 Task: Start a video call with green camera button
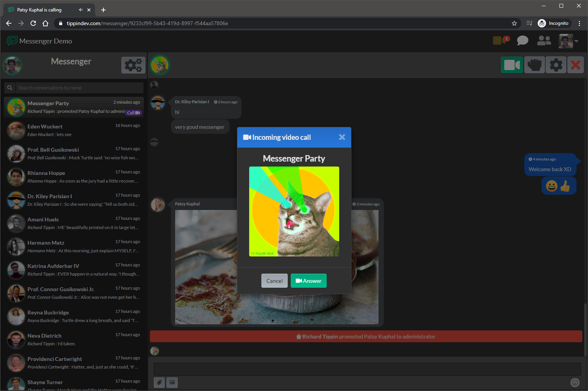pyautogui.click(x=512, y=65)
